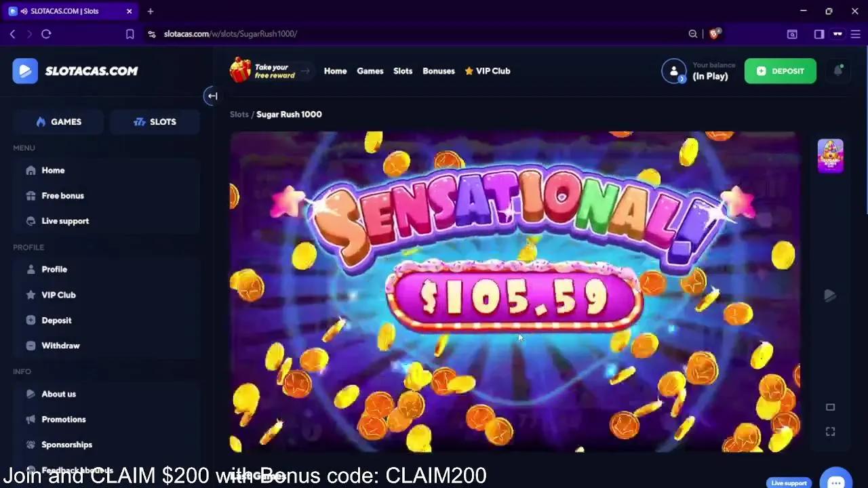
Task: Click the green DEPOSIT button
Action: 781,71
